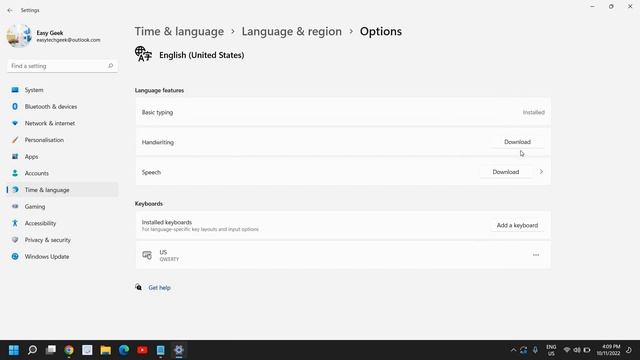Open the notification moon icon
Viewport: 640px width, 360px height.
coord(629,350)
